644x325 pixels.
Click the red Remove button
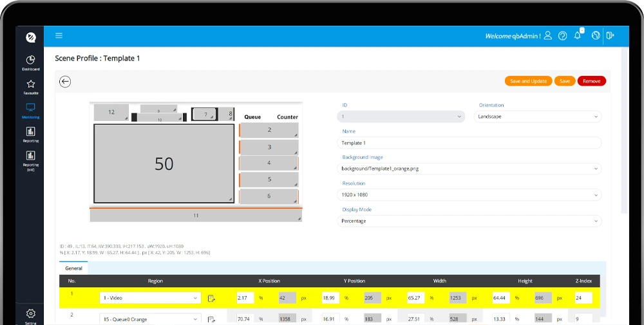(591, 81)
